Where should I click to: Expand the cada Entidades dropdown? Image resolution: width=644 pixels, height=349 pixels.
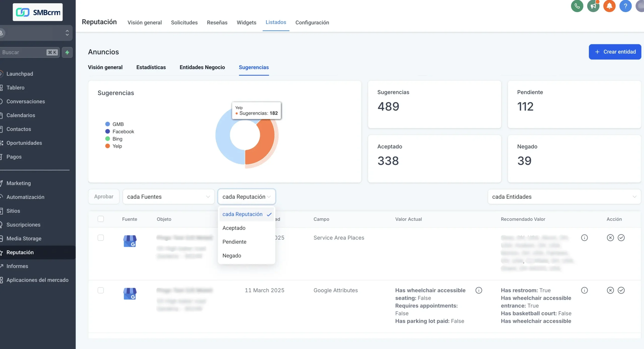click(x=564, y=197)
